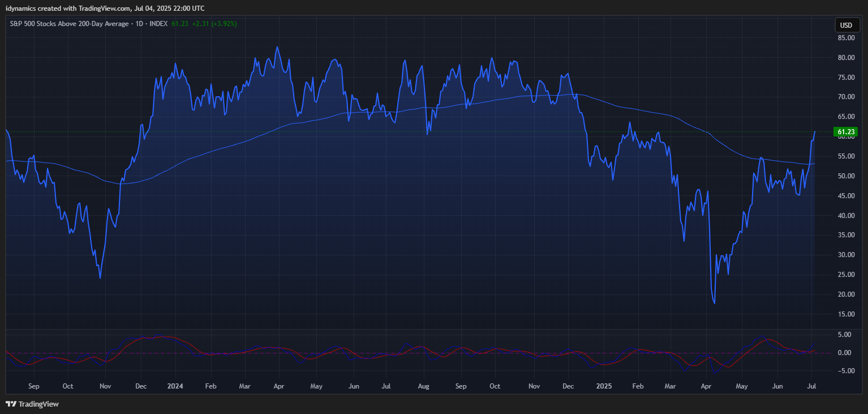
Task: Click the 80.00 price axis label
Action: click(846, 58)
